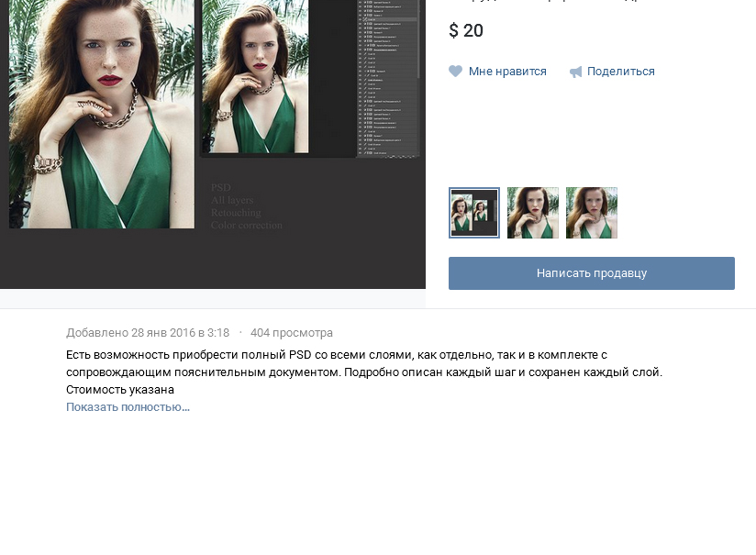Click the megaphone share icon
The image size is (756, 555).
coord(575,72)
